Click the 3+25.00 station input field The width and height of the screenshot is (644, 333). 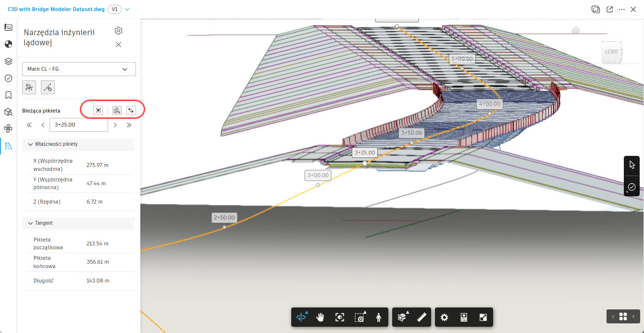click(x=78, y=125)
